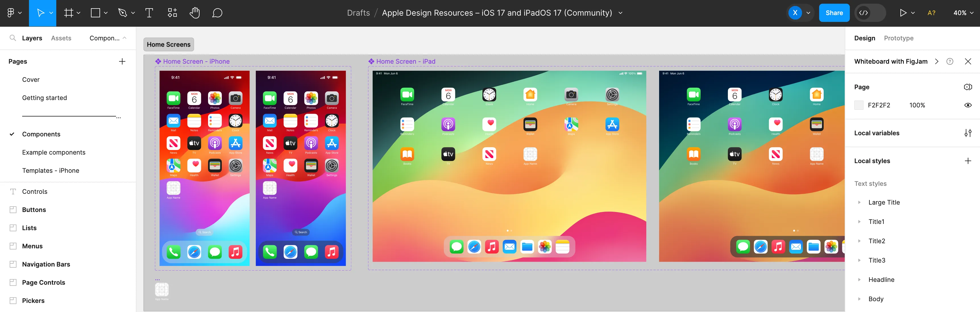The width and height of the screenshot is (980, 312).
Task: Select the Move tool
Action: pos(40,13)
